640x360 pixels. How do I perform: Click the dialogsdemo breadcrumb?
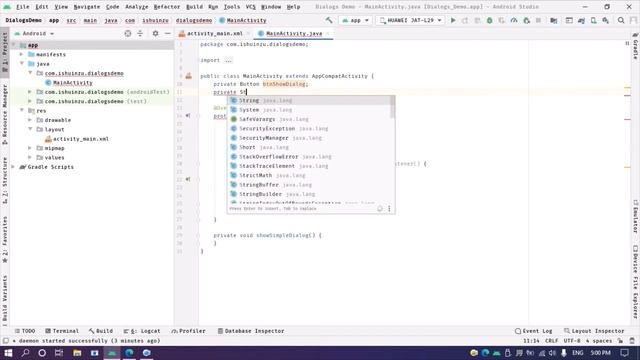[194, 20]
